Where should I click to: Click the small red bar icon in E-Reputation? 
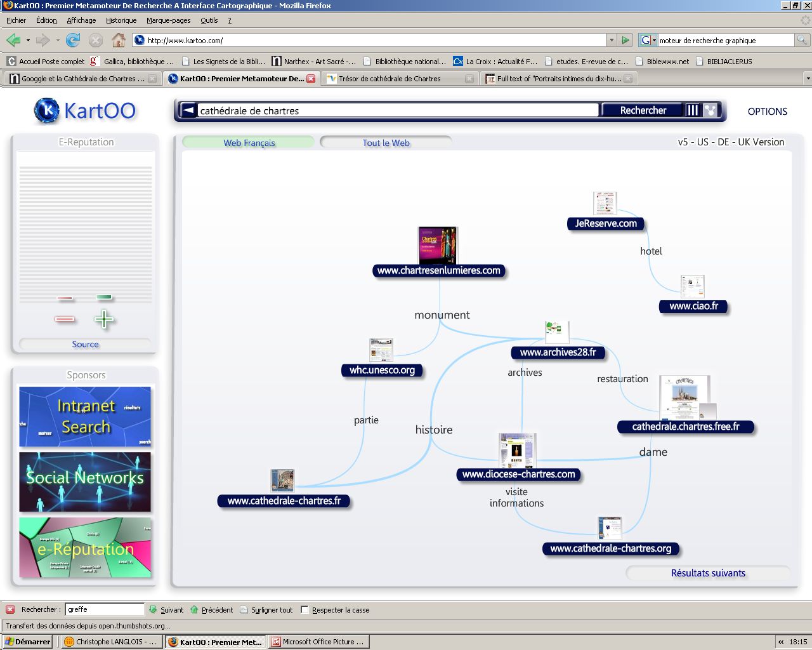[x=65, y=298]
